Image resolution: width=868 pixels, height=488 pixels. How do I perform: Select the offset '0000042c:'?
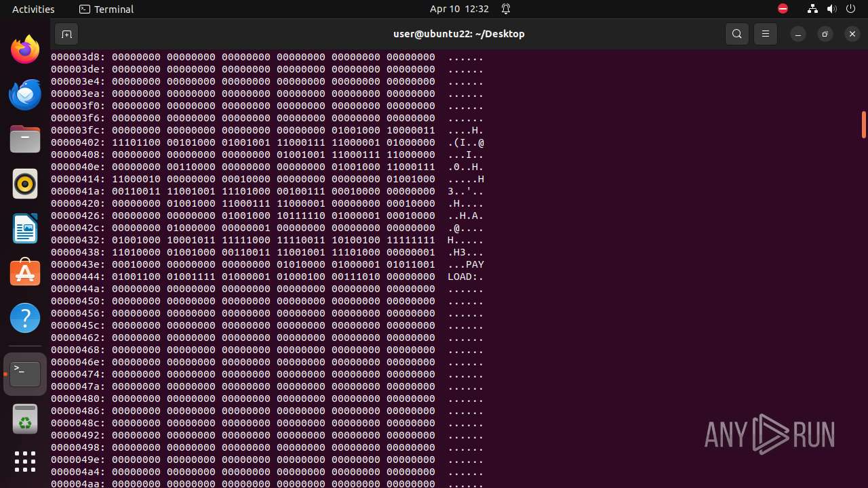[78, 228]
